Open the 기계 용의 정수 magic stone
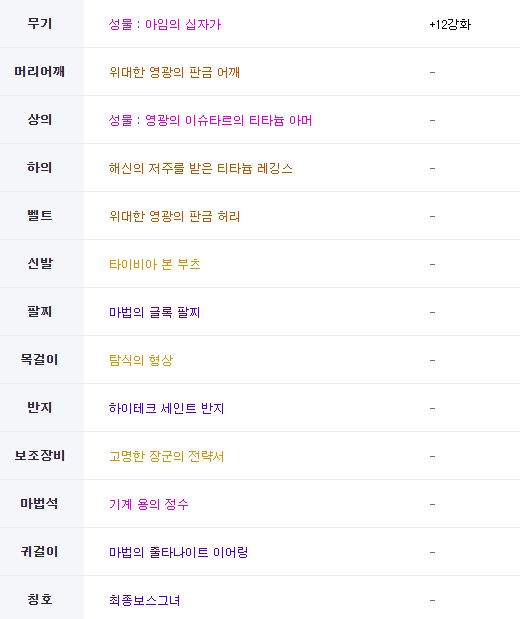Screen dimensions: 520x619 (x=148, y=504)
